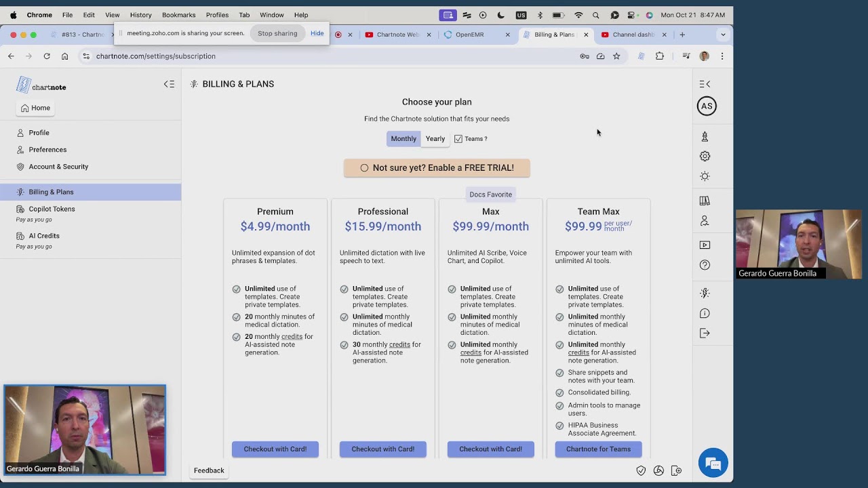Select Monthly billing toggle

coord(403,139)
